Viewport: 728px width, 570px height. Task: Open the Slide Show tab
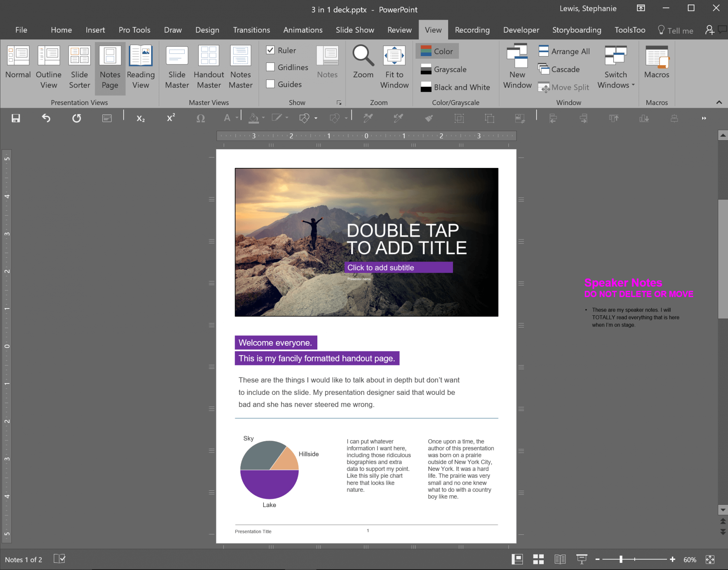[x=355, y=30]
